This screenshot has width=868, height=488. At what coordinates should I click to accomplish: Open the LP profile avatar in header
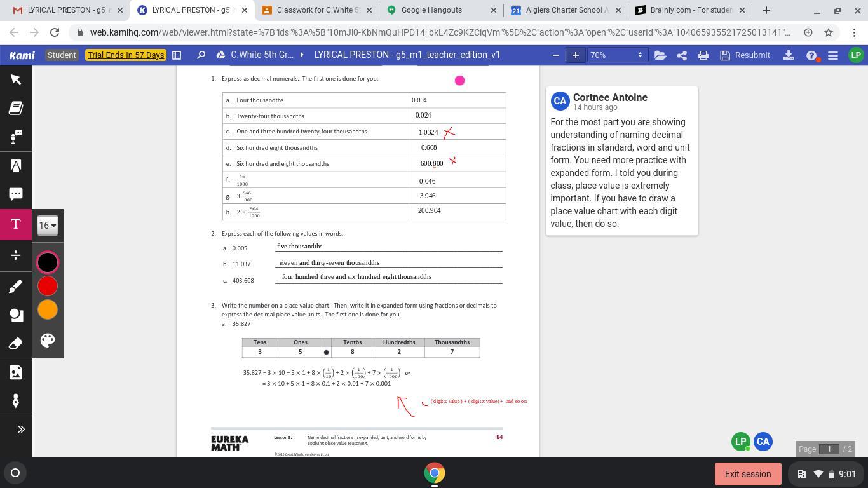(x=855, y=55)
